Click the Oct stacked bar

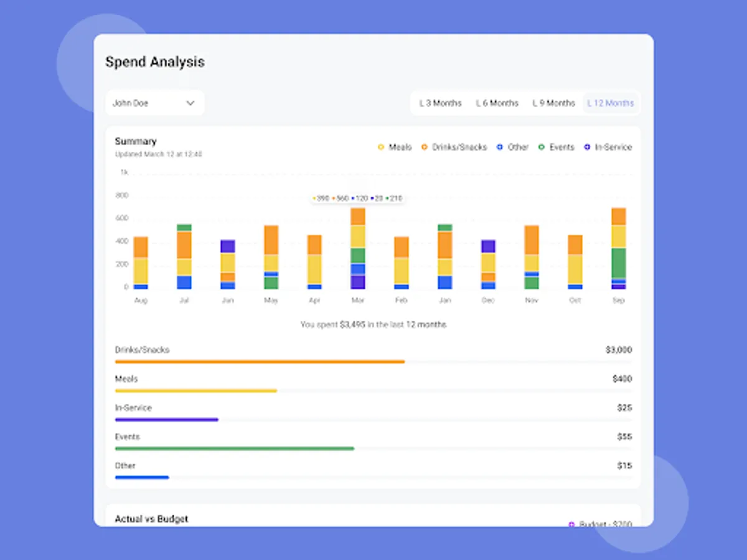575,262
